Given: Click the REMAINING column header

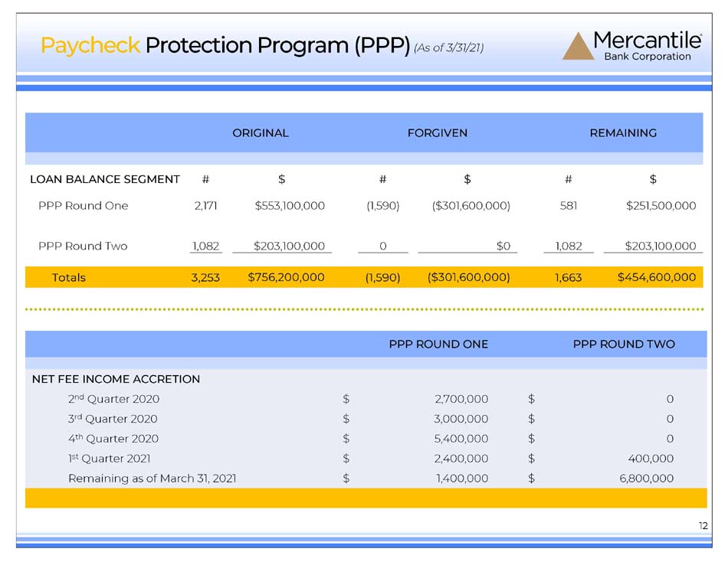Looking at the screenshot, I should coord(623,133).
